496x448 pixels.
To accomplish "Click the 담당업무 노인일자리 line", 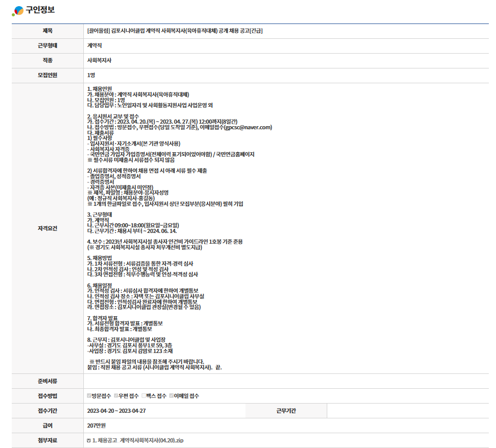I will [150, 105].
